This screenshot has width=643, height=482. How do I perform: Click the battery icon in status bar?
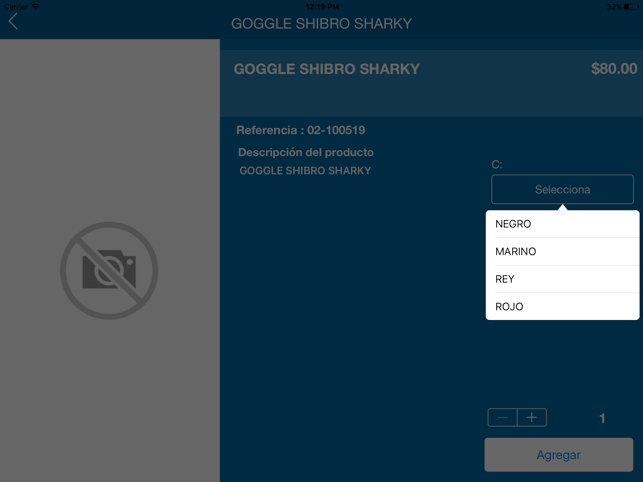click(631, 7)
